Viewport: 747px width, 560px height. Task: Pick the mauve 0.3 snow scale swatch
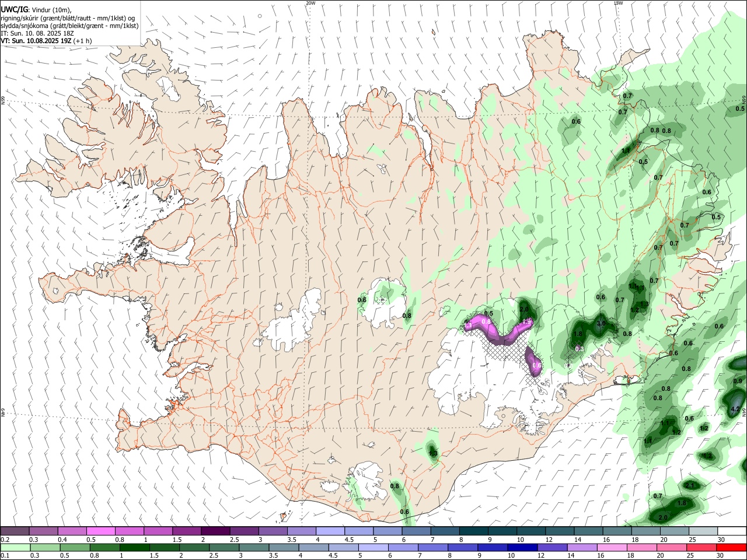click(x=43, y=531)
